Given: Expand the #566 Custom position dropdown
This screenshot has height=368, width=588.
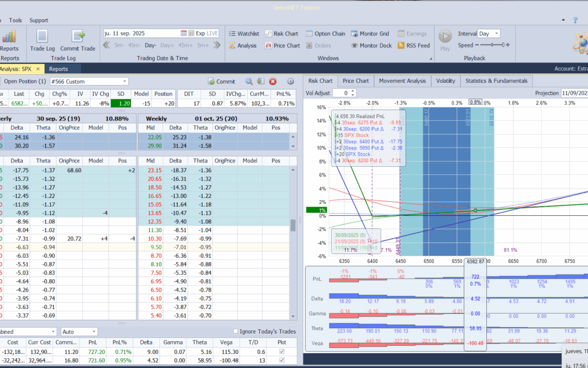Looking at the screenshot, I should coord(125,81).
